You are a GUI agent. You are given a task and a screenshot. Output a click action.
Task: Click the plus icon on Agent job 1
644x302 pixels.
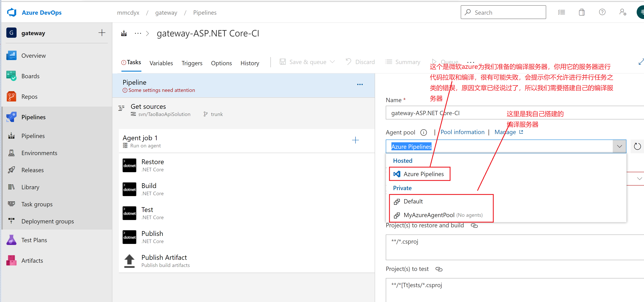[355, 140]
